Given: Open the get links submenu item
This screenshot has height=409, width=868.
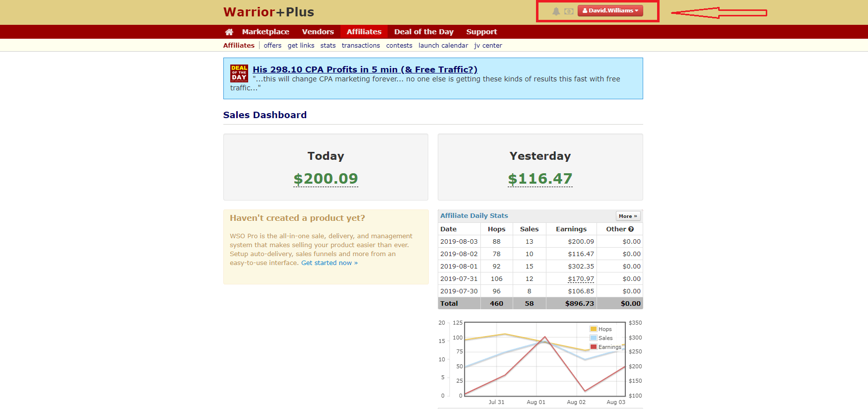Looking at the screenshot, I should click(301, 45).
